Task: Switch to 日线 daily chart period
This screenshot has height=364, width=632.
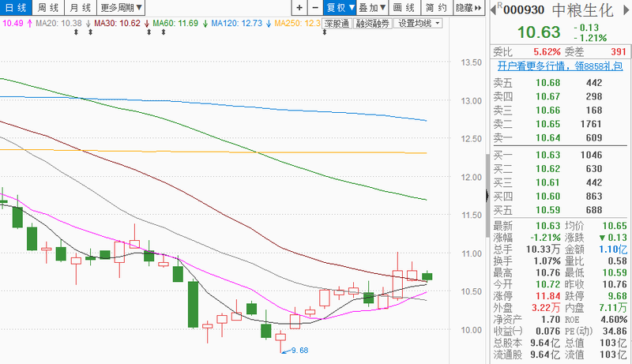Action: [15, 7]
